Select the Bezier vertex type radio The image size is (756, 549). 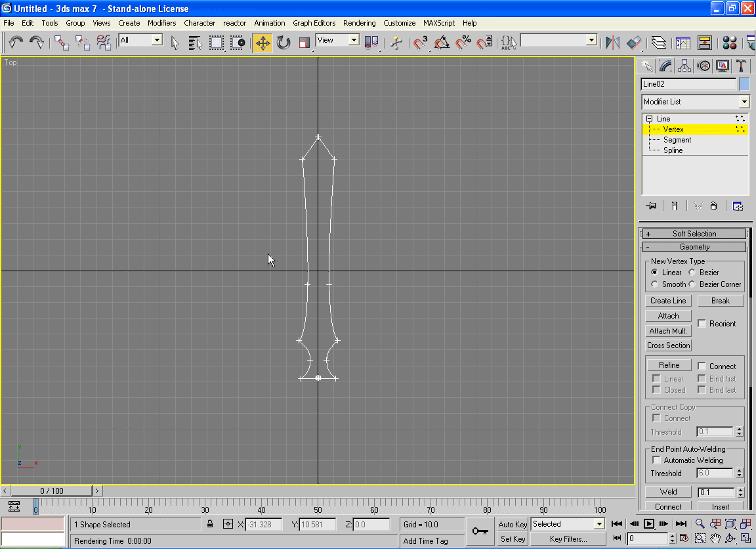[692, 273]
